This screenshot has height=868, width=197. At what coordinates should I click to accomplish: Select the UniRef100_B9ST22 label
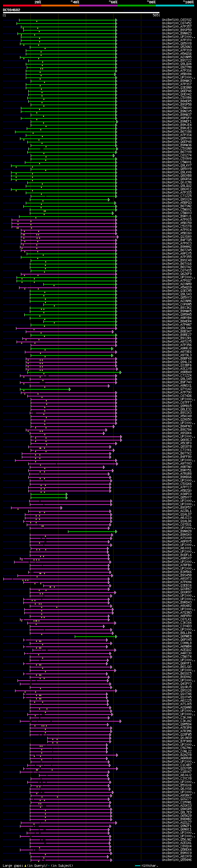177,60
